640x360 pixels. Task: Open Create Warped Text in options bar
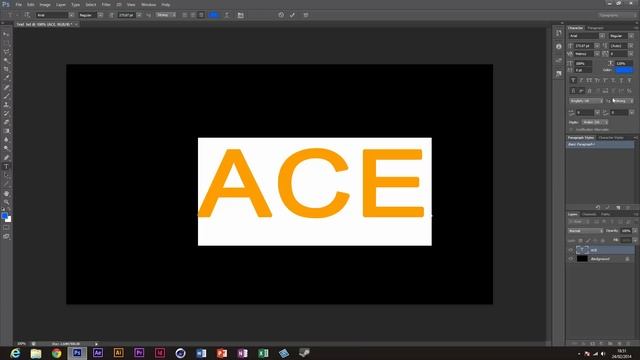tap(227, 15)
